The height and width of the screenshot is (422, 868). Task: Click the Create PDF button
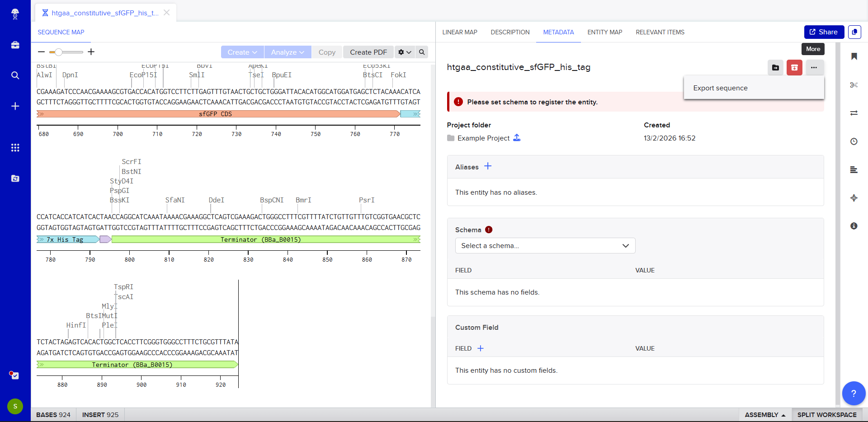[x=368, y=52]
